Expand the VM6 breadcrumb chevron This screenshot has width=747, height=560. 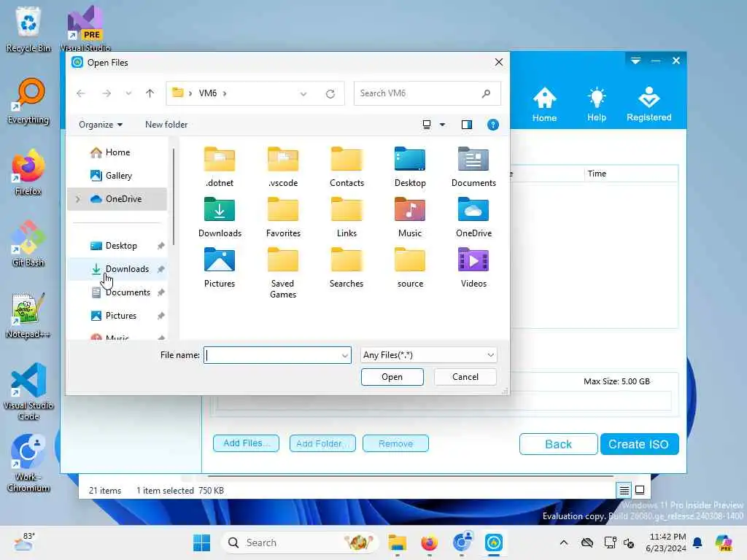(225, 93)
